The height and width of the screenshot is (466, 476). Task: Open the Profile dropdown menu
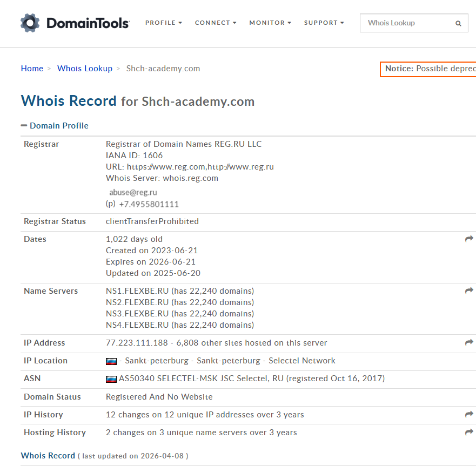click(x=164, y=23)
